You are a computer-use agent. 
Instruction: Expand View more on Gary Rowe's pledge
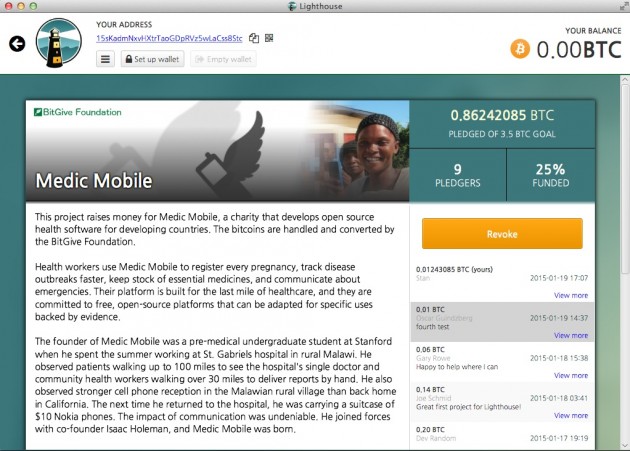click(571, 375)
